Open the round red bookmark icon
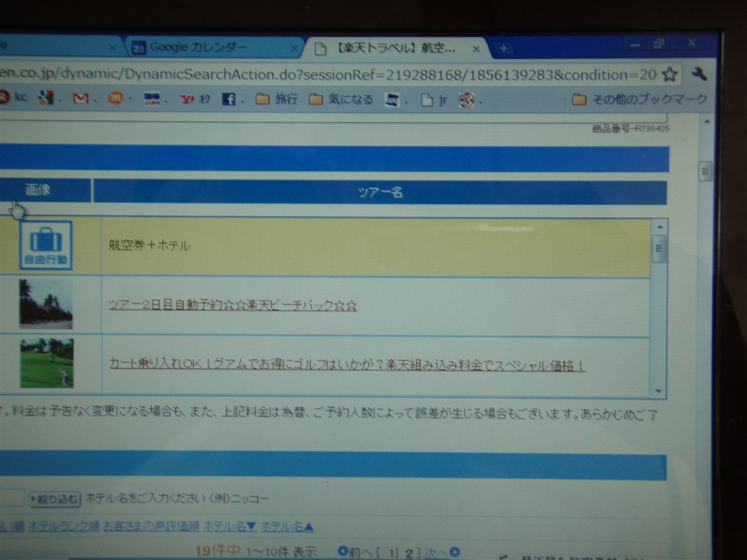747x560 pixels. (466, 99)
